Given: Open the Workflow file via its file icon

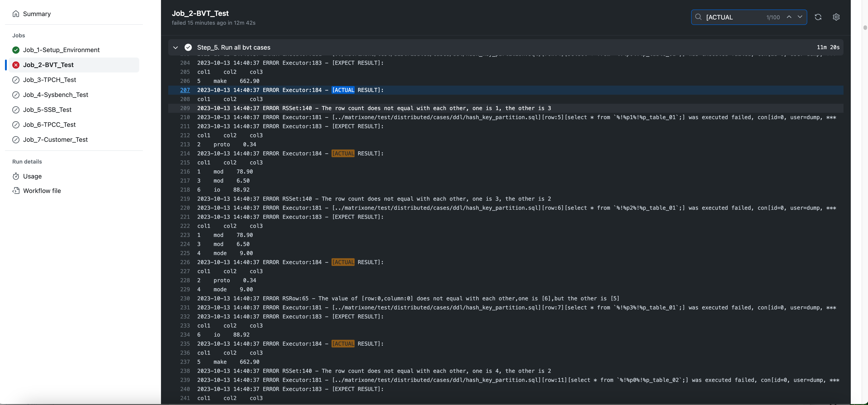Looking at the screenshot, I should pos(16,190).
